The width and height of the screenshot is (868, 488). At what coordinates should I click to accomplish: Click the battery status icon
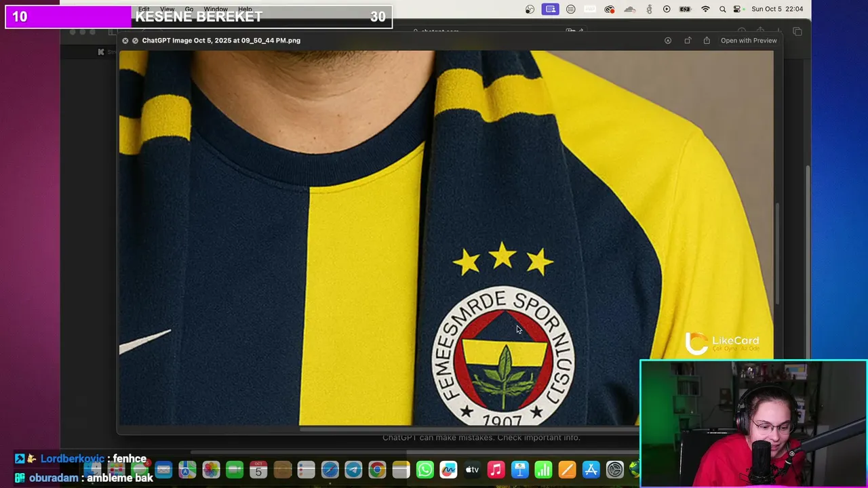pyautogui.click(x=685, y=9)
